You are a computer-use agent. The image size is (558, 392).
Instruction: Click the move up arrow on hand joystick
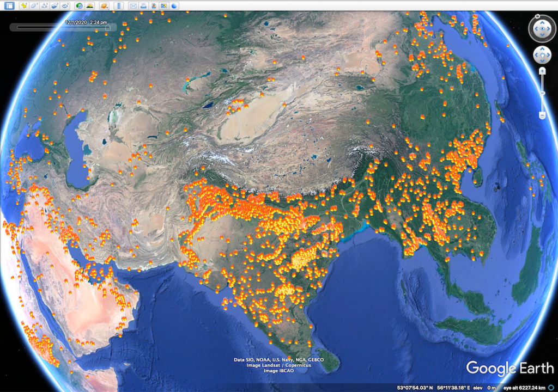coord(542,49)
